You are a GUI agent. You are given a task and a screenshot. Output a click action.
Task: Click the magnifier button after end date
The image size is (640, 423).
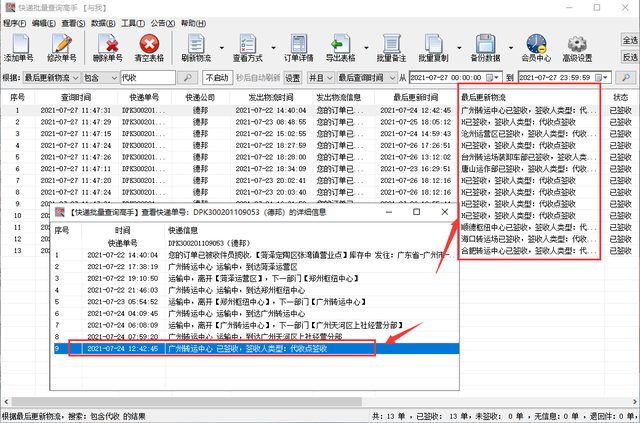625,77
